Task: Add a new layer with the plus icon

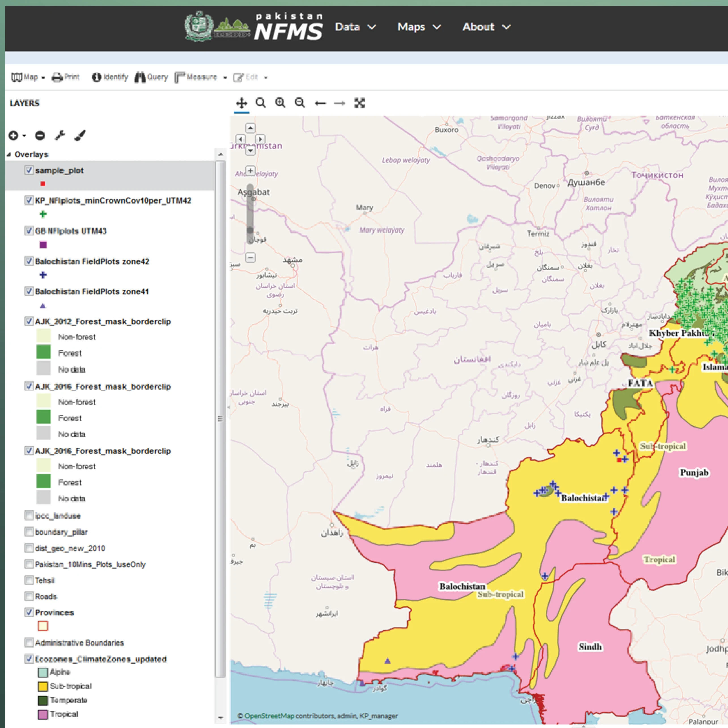Action: coord(14,135)
